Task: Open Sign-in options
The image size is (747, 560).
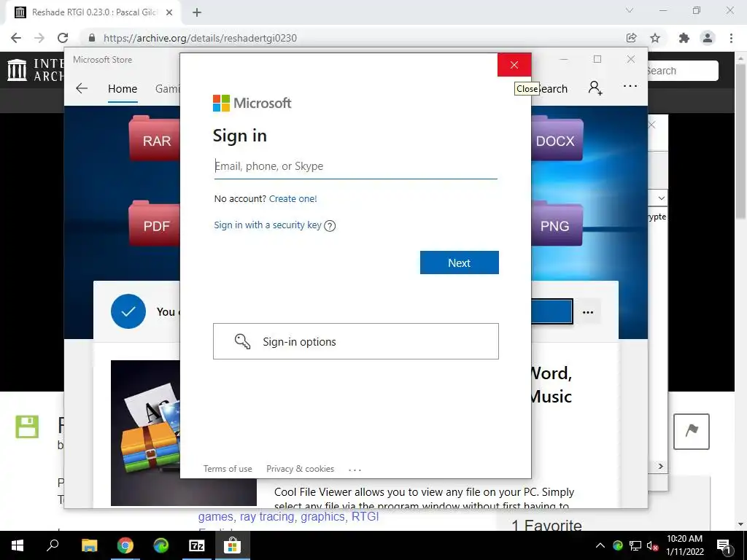Action: tap(356, 341)
